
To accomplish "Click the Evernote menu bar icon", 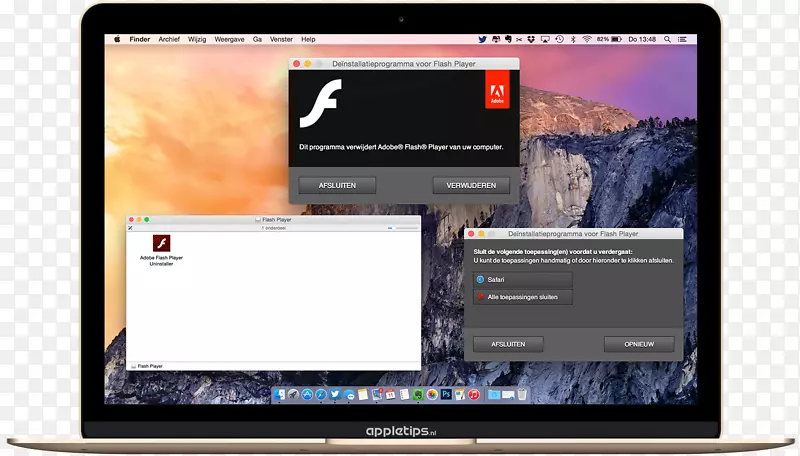I will click(508, 39).
